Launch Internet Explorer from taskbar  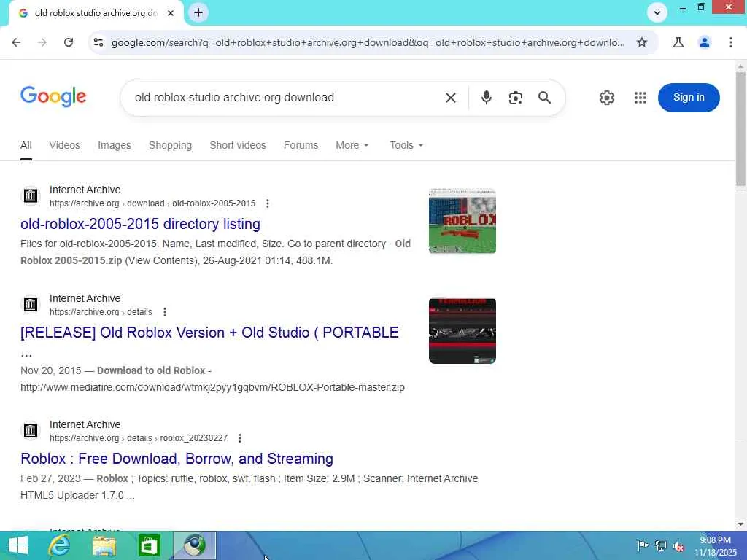point(60,545)
